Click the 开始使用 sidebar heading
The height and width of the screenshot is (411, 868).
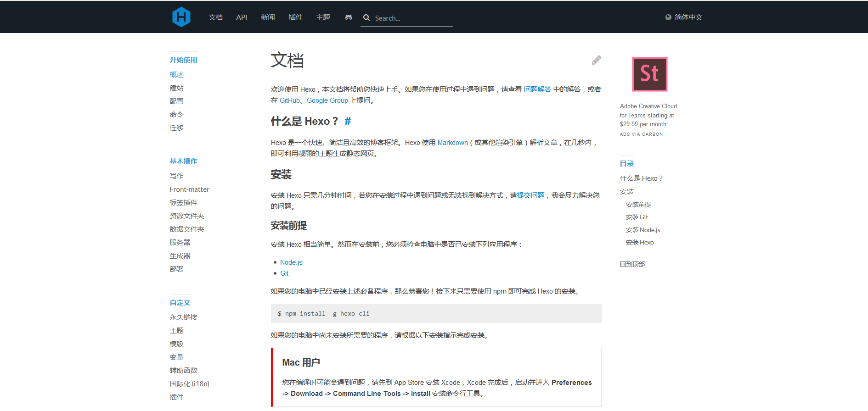(183, 60)
